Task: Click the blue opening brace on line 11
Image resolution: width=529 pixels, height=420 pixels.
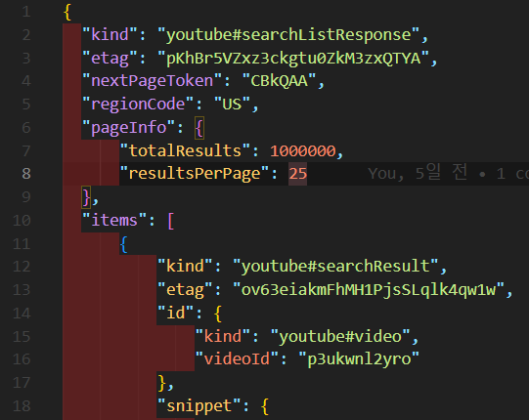Action: point(124,244)
